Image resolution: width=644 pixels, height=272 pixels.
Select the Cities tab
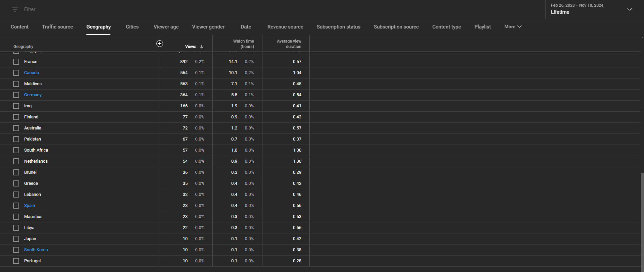click(132, 27)
